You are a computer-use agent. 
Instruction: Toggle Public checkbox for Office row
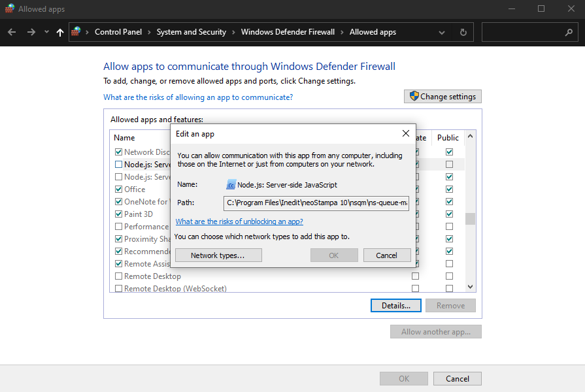449,189
